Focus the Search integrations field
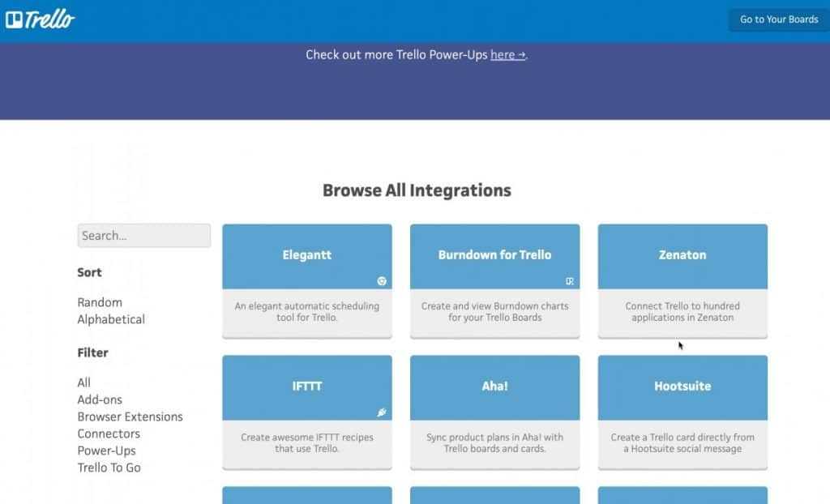830x504 pixels. (x=144, y=236)
